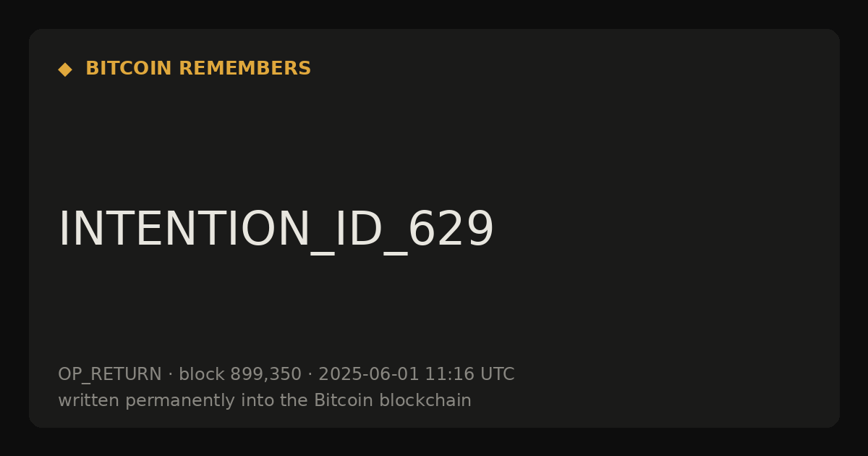Select the word BITCOIN in header
Image resolution: width=868 pixels, height=456 pixels.
[x=129, y=69]
